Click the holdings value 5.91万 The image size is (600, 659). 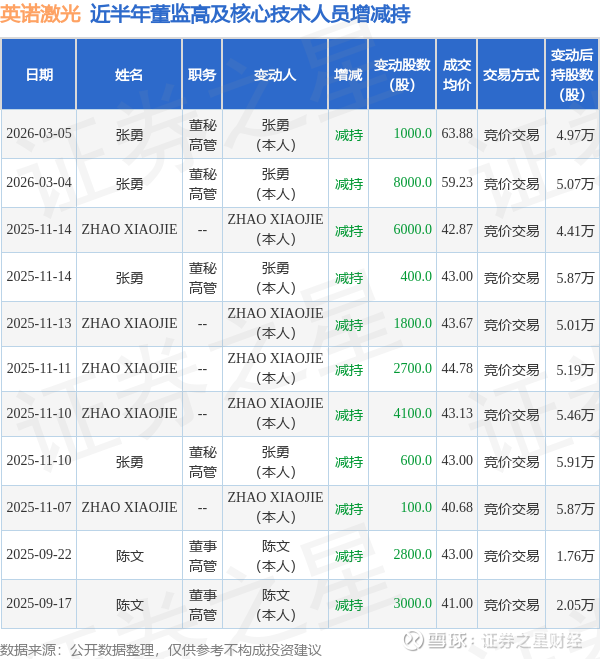click(575, 462)
